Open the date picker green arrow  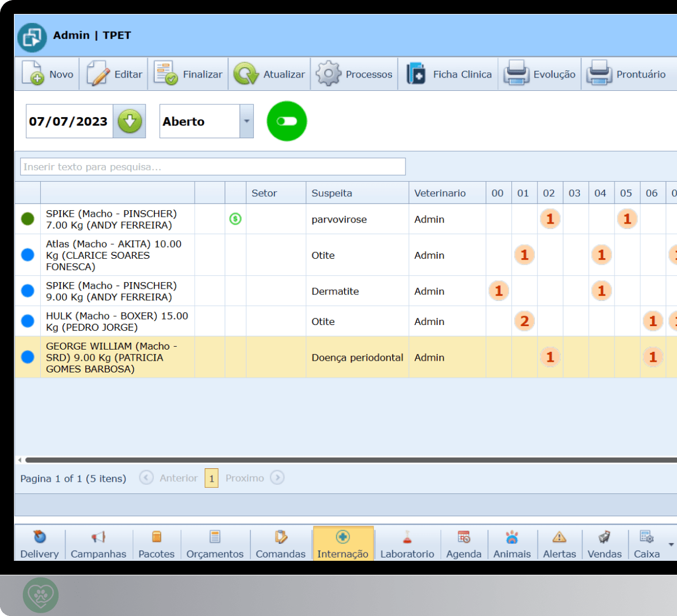(129, 121)
